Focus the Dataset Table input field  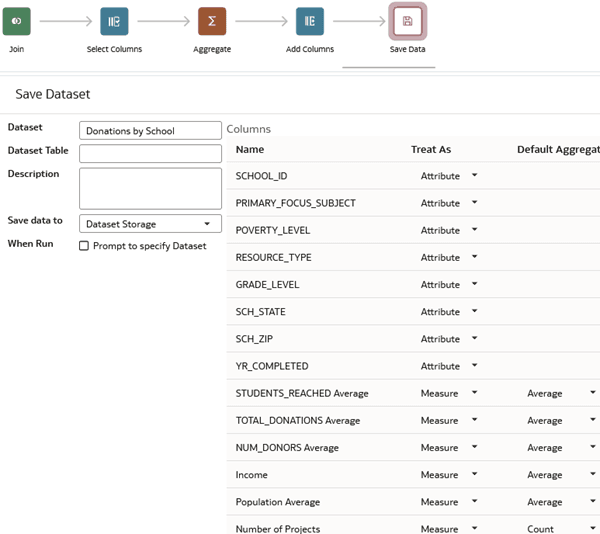pos(150,153)
